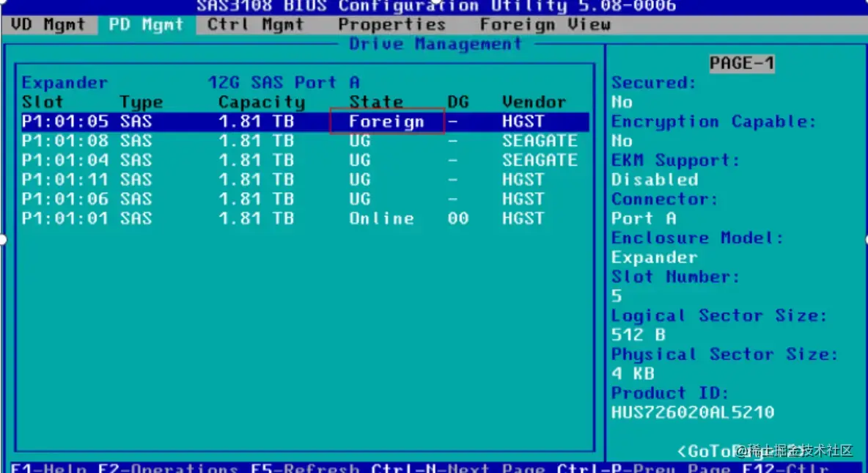Select drive row P1:01:04

305,161
